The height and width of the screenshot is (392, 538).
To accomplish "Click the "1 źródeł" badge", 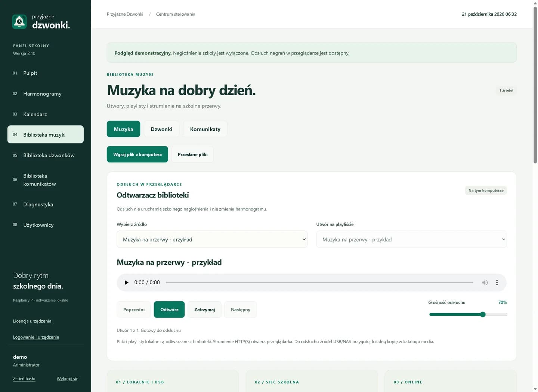I will 506,90.
